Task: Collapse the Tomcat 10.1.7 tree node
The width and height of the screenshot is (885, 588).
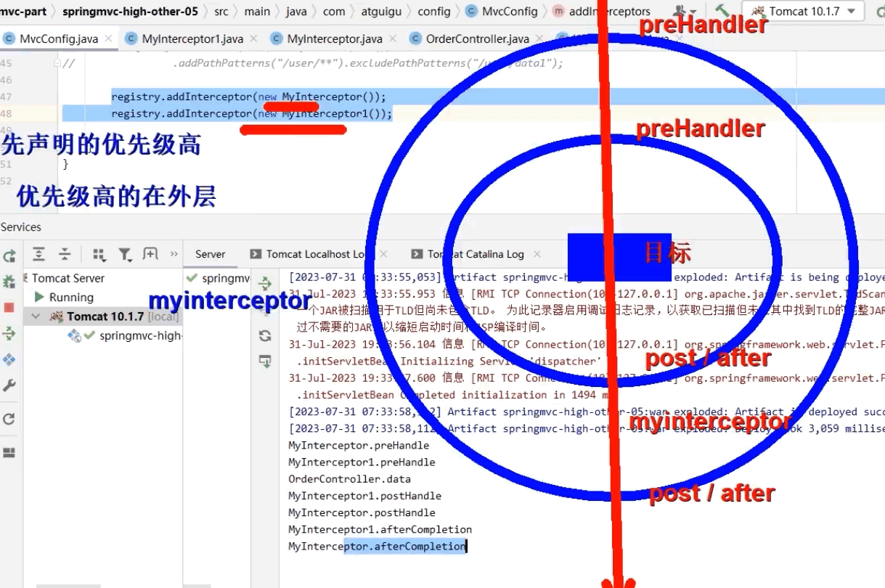Action: point(34,317)
